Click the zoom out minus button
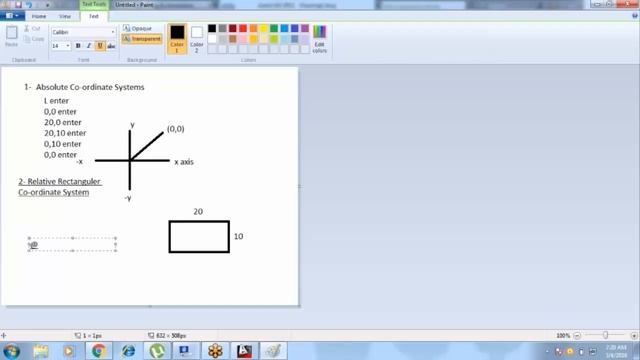The image size is (640, 360). coord(577,336)
